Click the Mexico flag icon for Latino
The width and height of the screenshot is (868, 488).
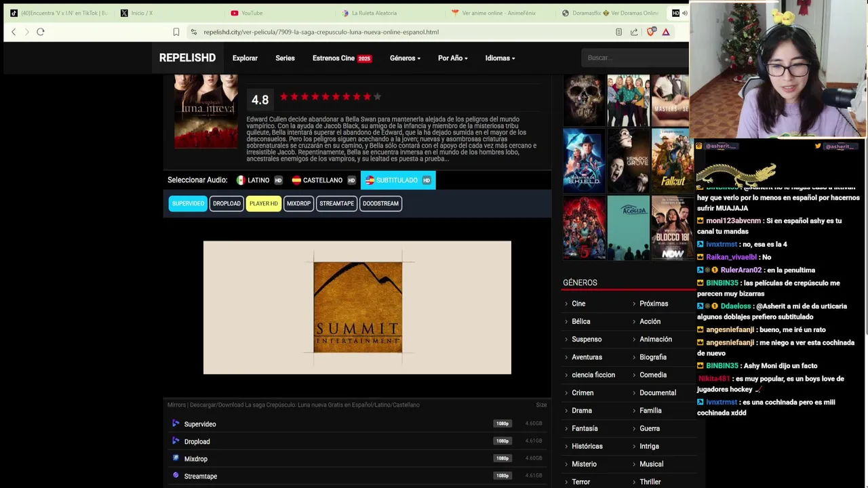(x=241, y=180)
